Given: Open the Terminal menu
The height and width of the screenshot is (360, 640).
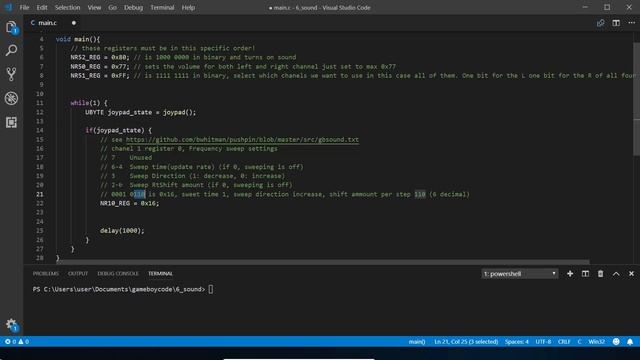Looking at the screenshot, I should pos(162,7).
